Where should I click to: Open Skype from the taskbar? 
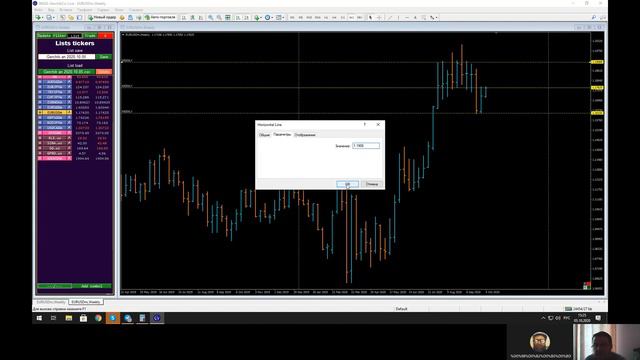point(113,318)
